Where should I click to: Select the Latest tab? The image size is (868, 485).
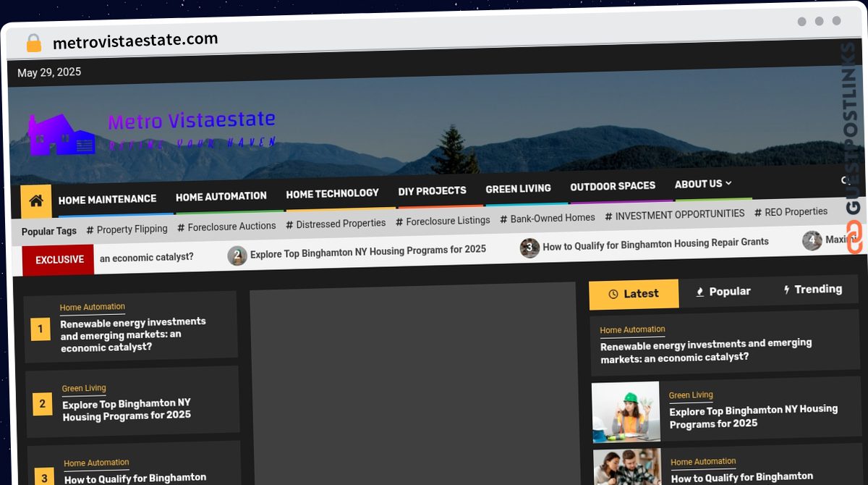click(x=634, y=293)
